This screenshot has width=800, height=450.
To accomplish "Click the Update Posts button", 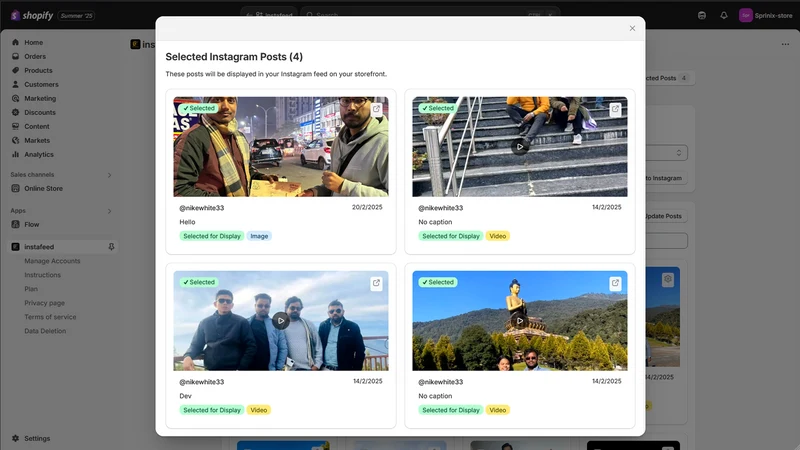I will tap(667, 216).
